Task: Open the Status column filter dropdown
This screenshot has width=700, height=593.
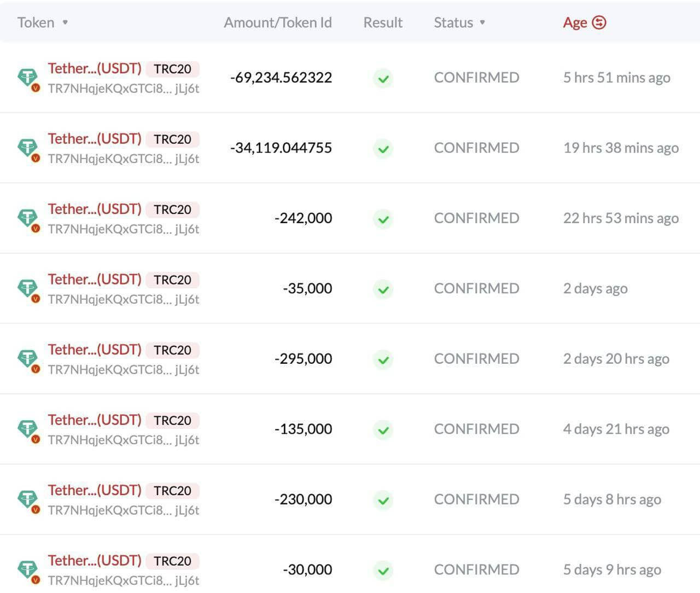Action: (x=482, y=22)
